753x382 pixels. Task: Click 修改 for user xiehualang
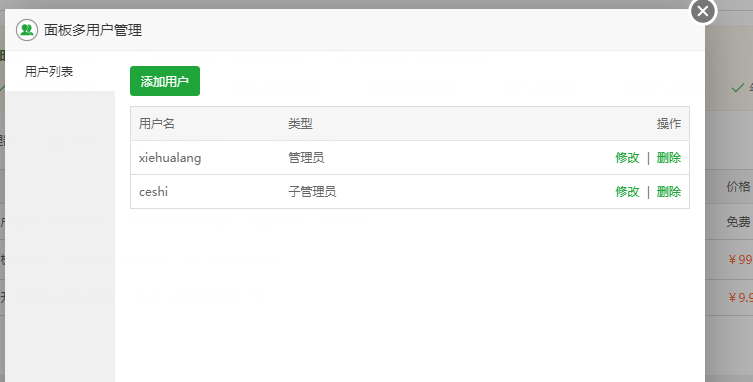tap(627, 158)
